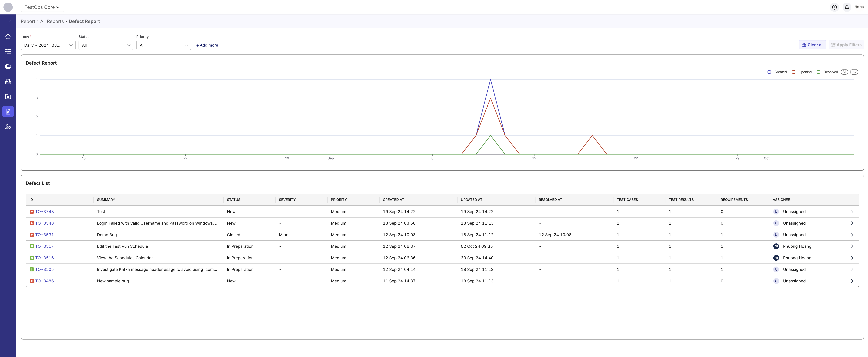Click green story icon of TO-3516
The image size is (868, 357).
pyautogui.click(x=32, y=258)
